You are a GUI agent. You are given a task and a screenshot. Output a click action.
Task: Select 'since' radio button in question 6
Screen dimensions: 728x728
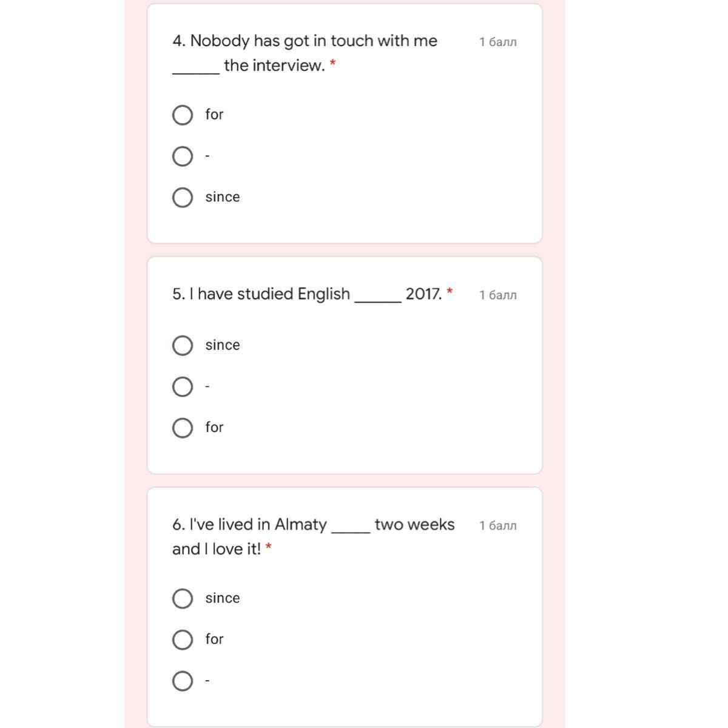coord(183,599)
